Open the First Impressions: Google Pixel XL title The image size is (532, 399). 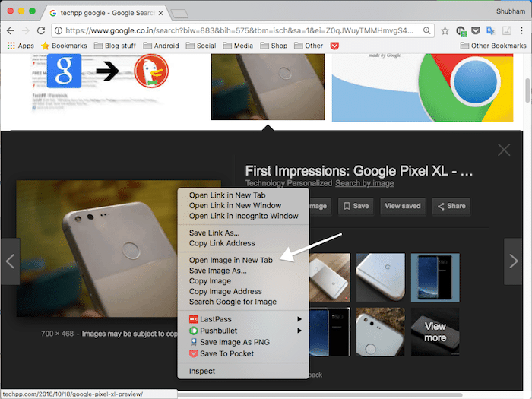coord(359,171)
